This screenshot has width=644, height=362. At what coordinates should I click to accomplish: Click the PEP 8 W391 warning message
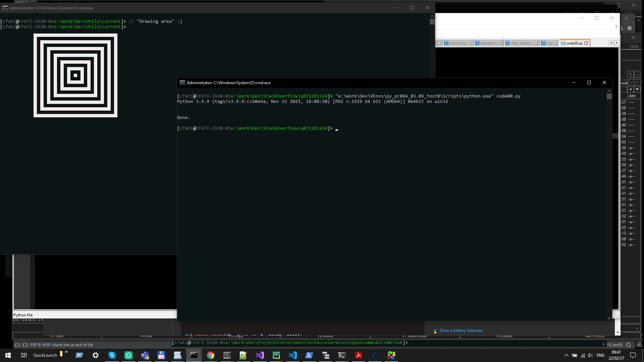coord(61,345)
